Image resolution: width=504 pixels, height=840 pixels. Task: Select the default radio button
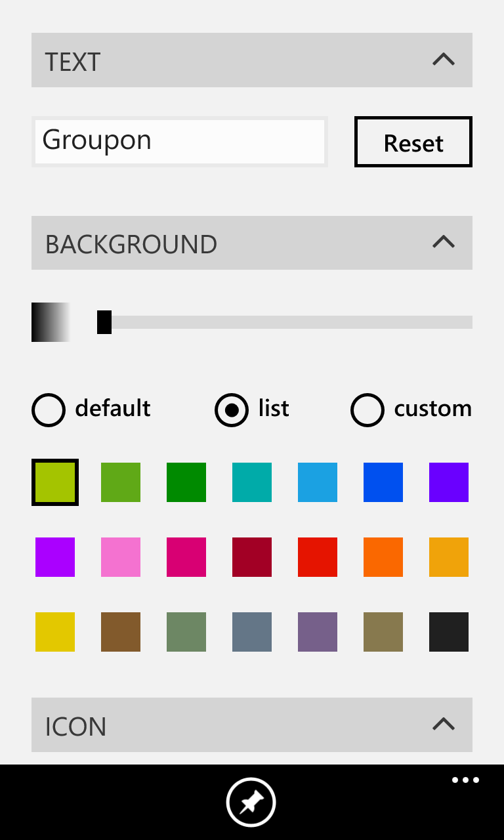click(x=48, y=409)
